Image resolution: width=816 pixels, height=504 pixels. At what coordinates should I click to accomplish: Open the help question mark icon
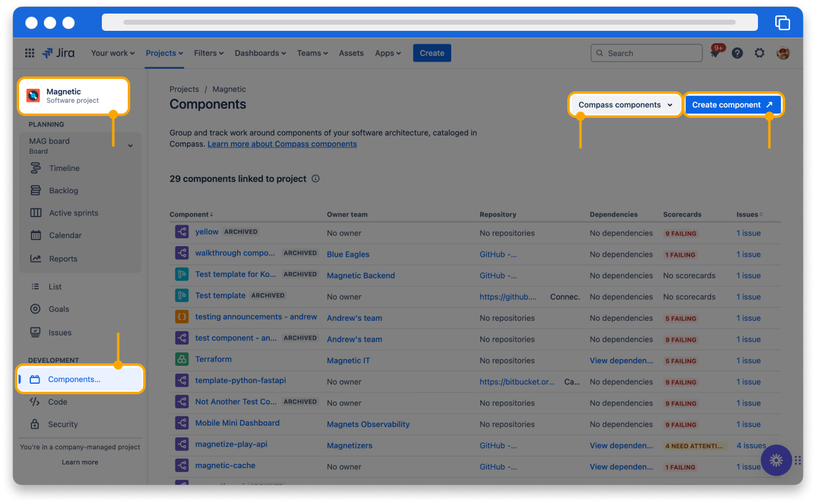tap(737, 53)
